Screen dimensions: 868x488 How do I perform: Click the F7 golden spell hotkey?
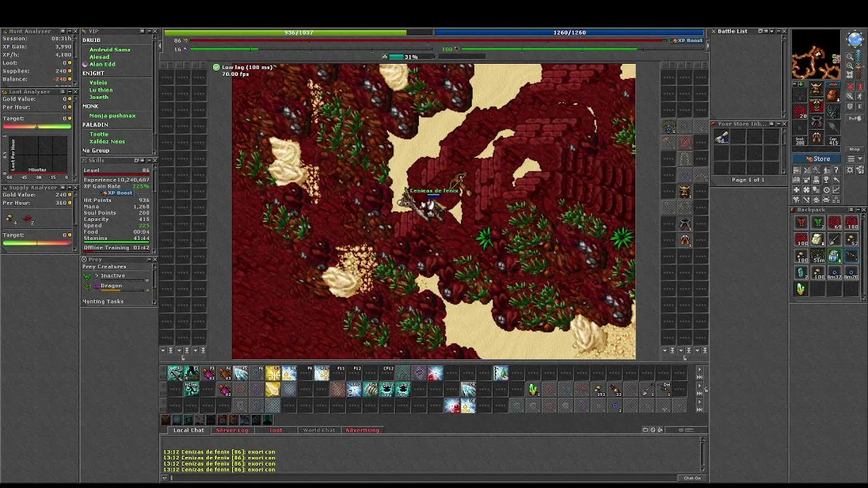click(273, 373)
